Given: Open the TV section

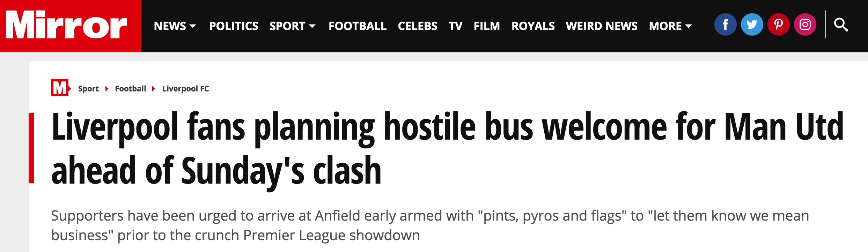Looking at the screenshot, I should 455,26.
